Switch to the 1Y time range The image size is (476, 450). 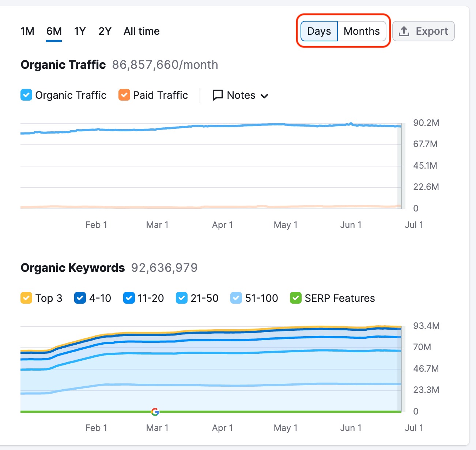click(80, 31)
